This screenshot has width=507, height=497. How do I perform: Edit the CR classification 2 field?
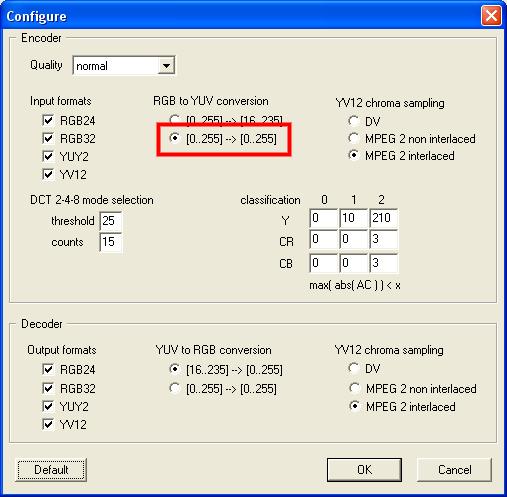[384, 239]
